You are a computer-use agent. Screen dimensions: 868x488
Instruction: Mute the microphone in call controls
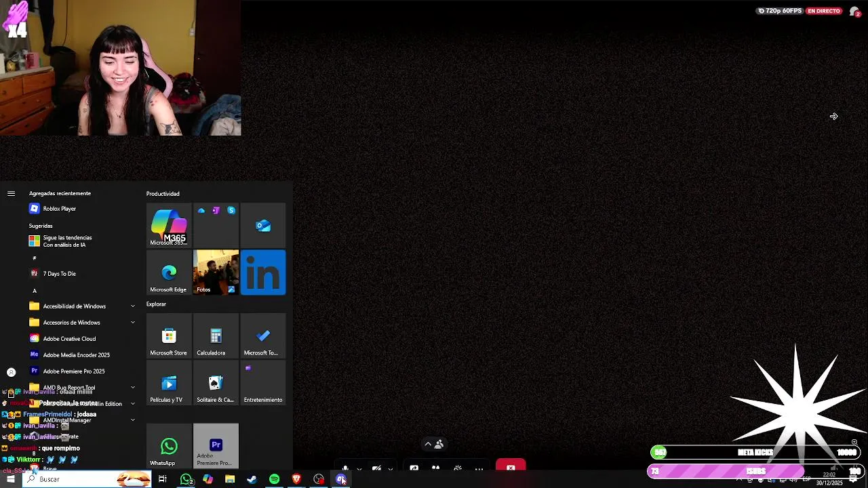pyautogui.click(x=346, y=468)
